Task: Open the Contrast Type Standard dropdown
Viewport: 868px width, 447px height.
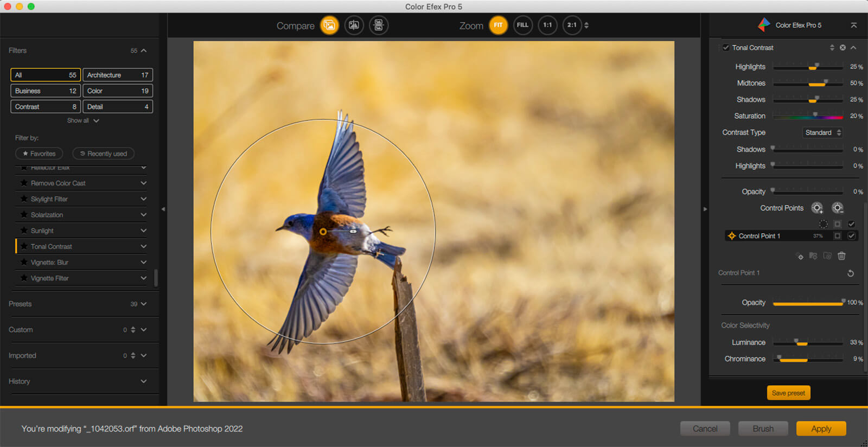Action: click(822, 132)
